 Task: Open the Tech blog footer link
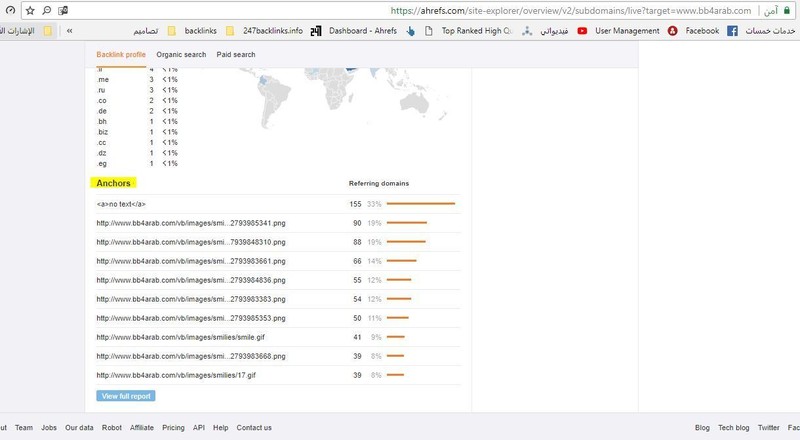click(733, 427)
